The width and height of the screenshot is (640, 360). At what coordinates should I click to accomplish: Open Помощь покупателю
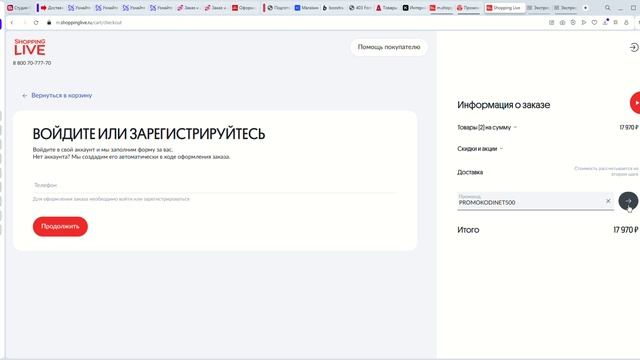click(x=389, y=47)
